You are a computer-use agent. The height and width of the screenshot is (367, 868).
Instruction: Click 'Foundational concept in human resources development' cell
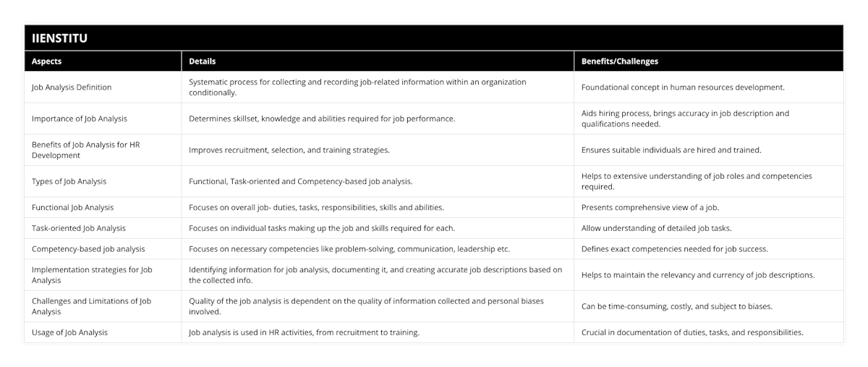(683, 87)
